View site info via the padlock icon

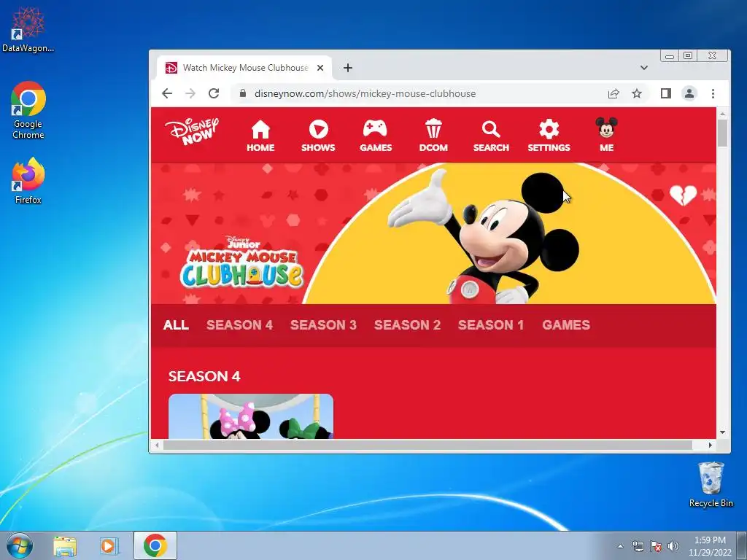[243, 93]
